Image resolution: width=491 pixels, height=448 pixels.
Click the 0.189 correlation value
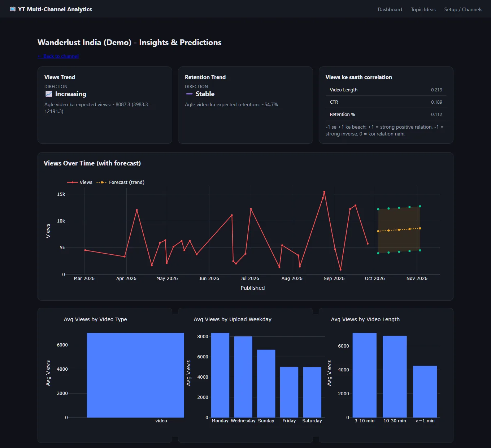pos(436,102)
